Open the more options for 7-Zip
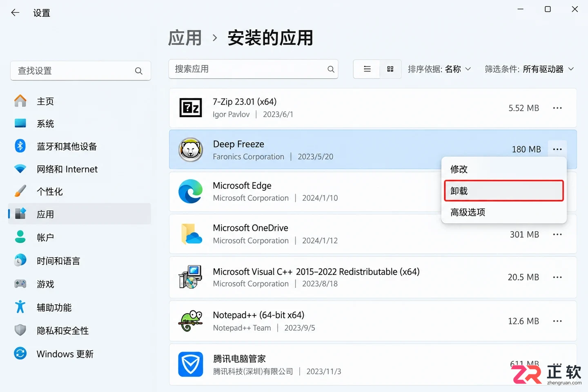The width and height of the screenshot is (588, 392). [x=557, y=108]
